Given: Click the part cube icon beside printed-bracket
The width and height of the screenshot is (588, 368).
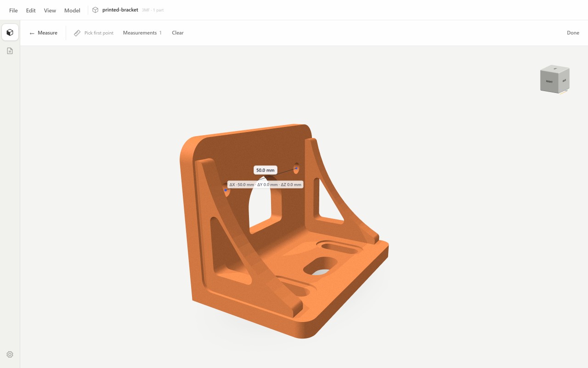Looking at the screenshot, I should click(96, 10).
